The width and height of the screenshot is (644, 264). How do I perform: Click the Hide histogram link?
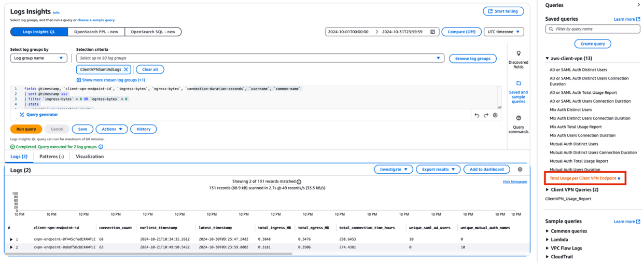tap(514, 182)
